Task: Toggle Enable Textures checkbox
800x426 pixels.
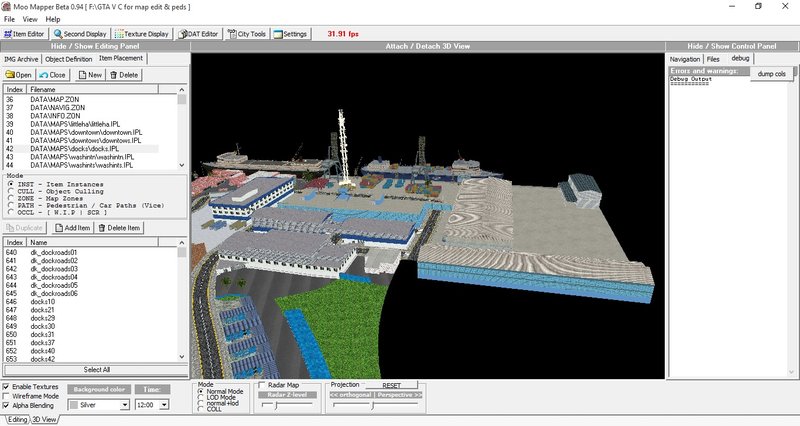Action: [x=6, y=387]
